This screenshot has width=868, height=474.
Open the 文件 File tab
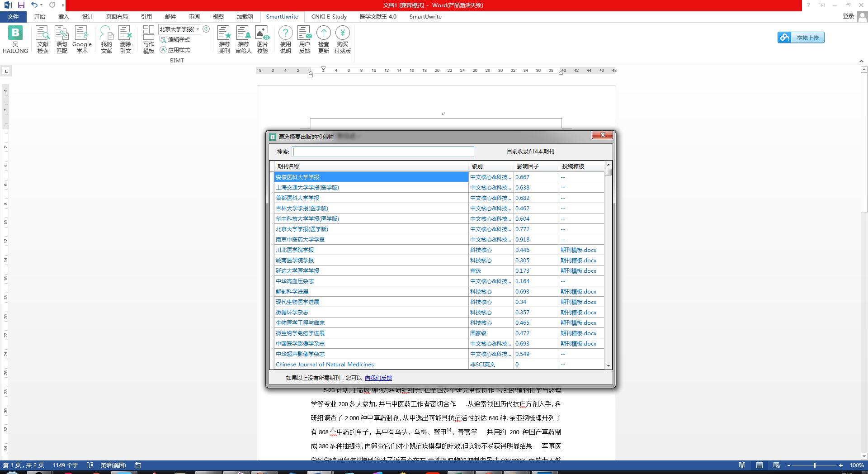(x=13, y=17)
